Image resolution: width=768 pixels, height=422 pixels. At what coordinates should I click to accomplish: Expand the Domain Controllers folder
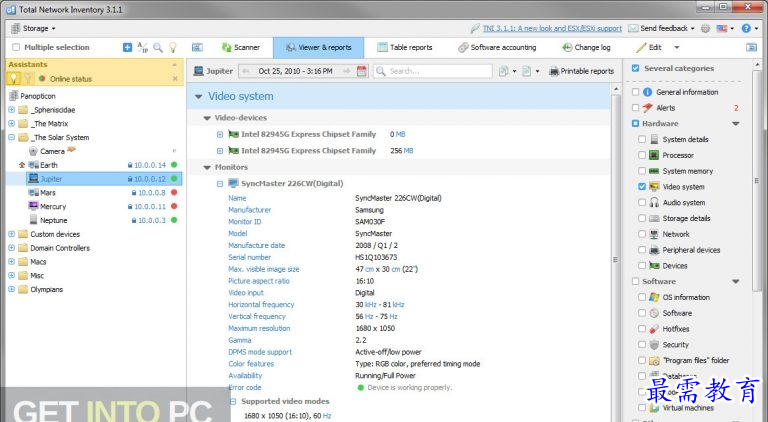tap(11, 248)
